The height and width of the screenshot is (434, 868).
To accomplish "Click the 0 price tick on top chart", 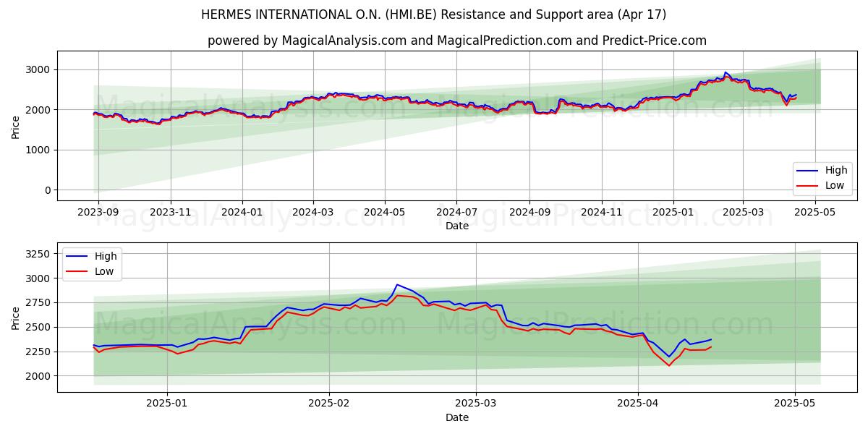I will click(47, 190).
